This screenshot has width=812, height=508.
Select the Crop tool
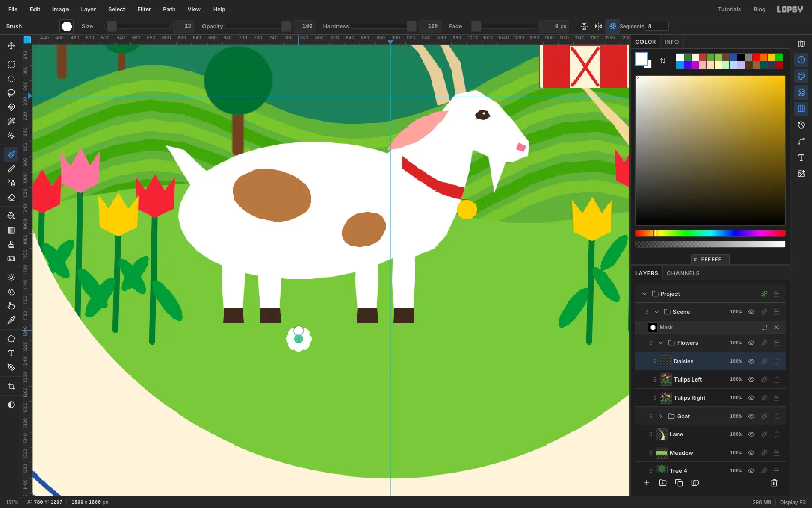(11, 386)
